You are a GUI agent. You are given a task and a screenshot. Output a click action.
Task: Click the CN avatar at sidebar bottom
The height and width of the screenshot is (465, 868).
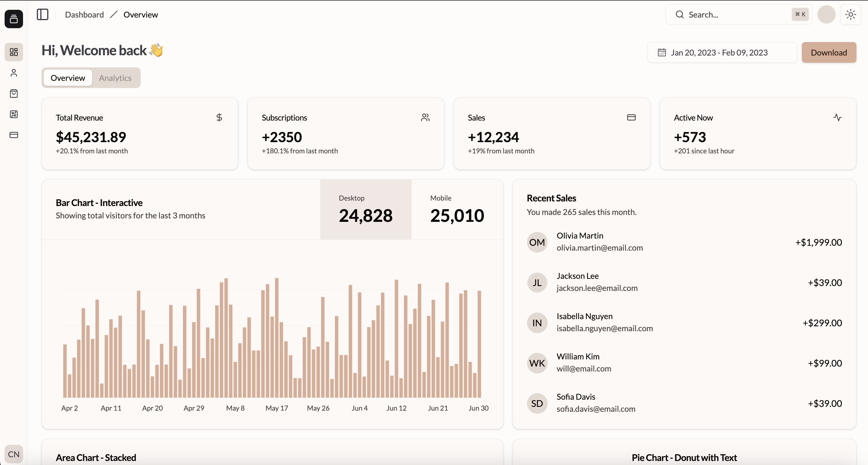(14, 454)
